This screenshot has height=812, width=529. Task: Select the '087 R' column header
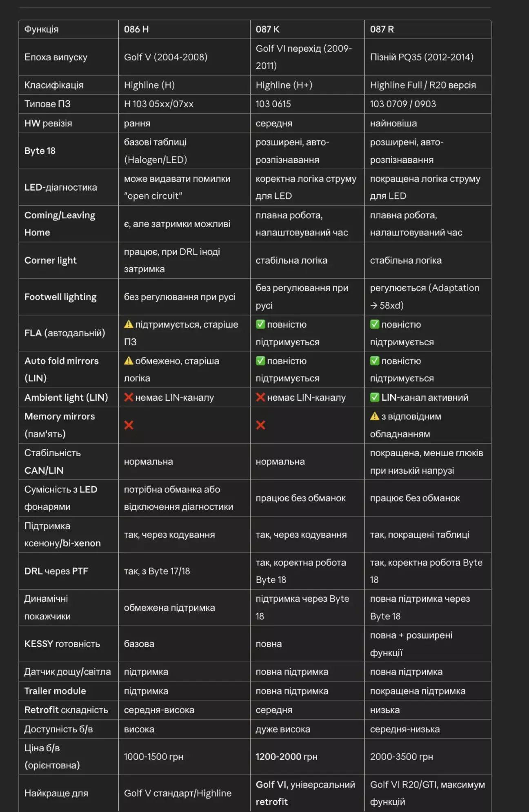click(x=382, y=29)
